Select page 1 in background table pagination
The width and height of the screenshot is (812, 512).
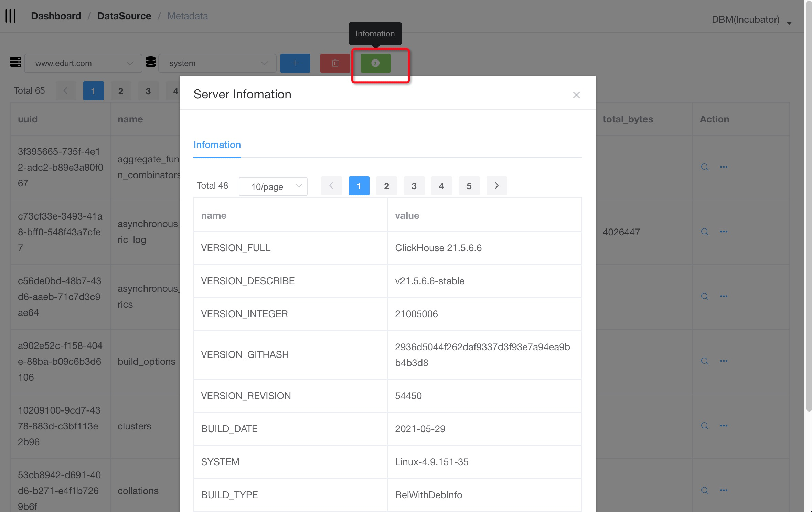pyautogui.click(x=93, y=91)
